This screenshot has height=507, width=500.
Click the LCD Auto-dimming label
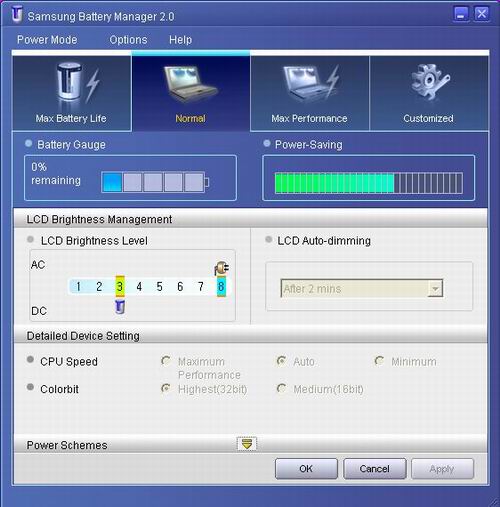(x=324, y=241)
